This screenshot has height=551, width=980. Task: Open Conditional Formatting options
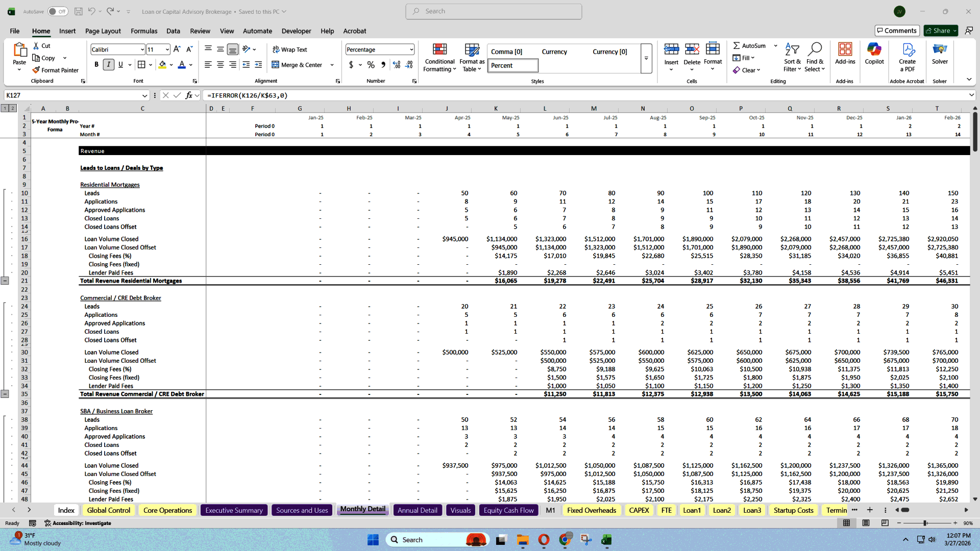coord(439,57)
